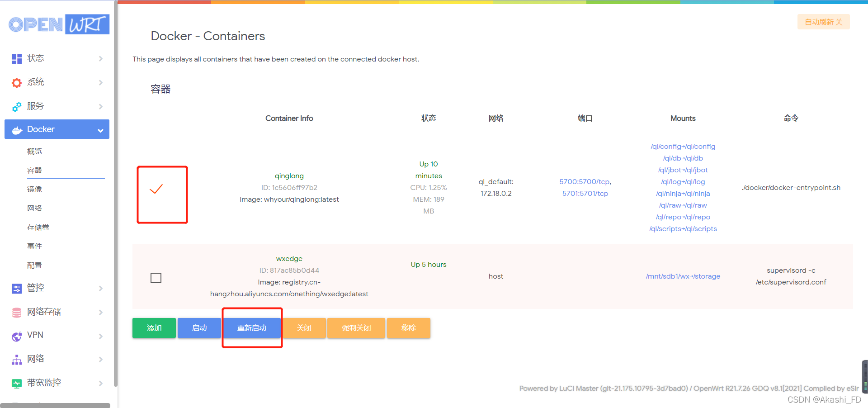This screenshot has height=408, width=868.
Task: Check the wxedge container checkbox
Action: (x=156, y=278)
